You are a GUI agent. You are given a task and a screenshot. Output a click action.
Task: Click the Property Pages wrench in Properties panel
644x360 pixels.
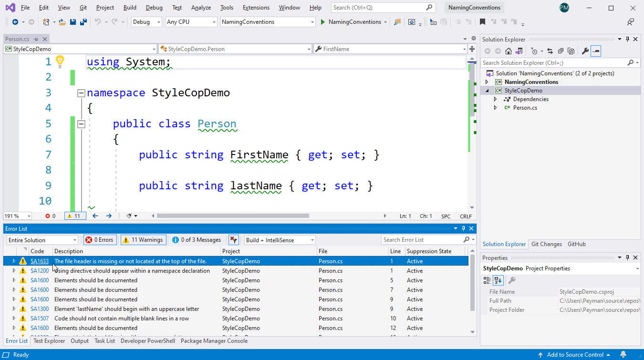(x=511, y=280)
